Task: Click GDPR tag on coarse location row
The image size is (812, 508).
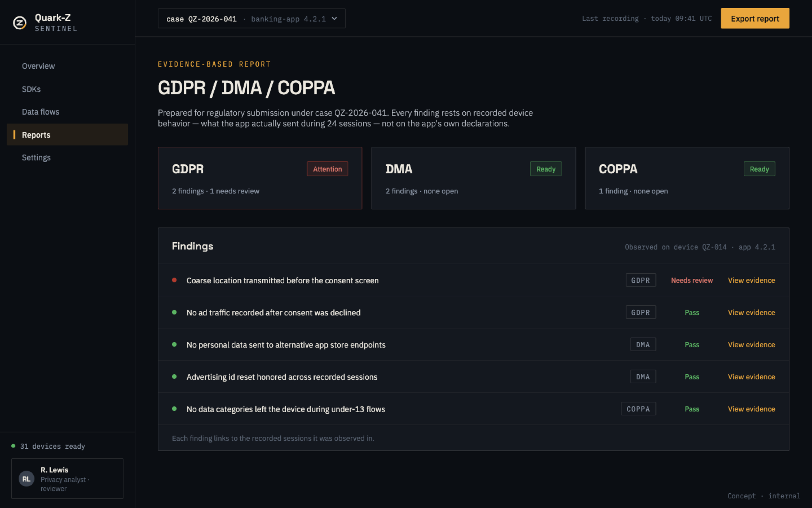Action: tap(641, 280)
